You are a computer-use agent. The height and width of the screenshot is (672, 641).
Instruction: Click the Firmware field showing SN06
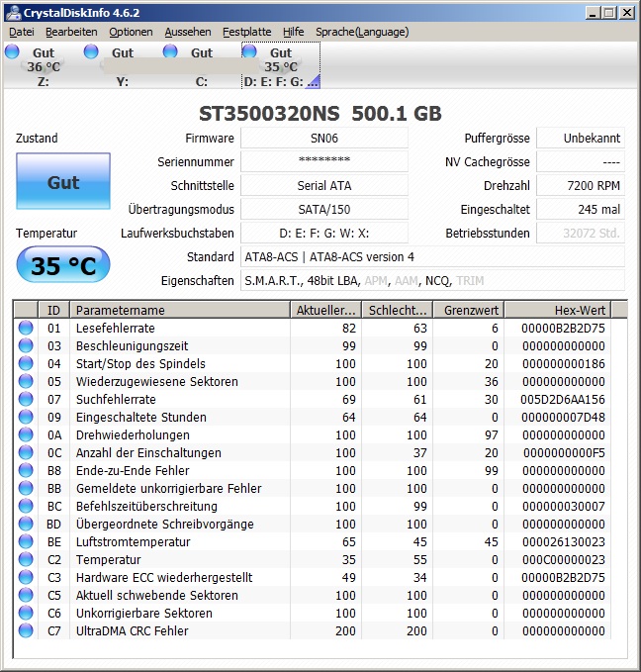coord(324,138)
